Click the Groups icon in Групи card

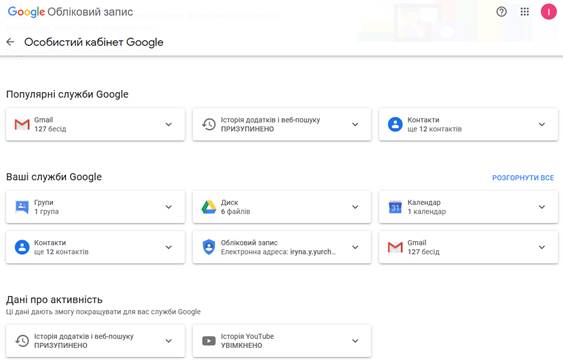[22, 207]
